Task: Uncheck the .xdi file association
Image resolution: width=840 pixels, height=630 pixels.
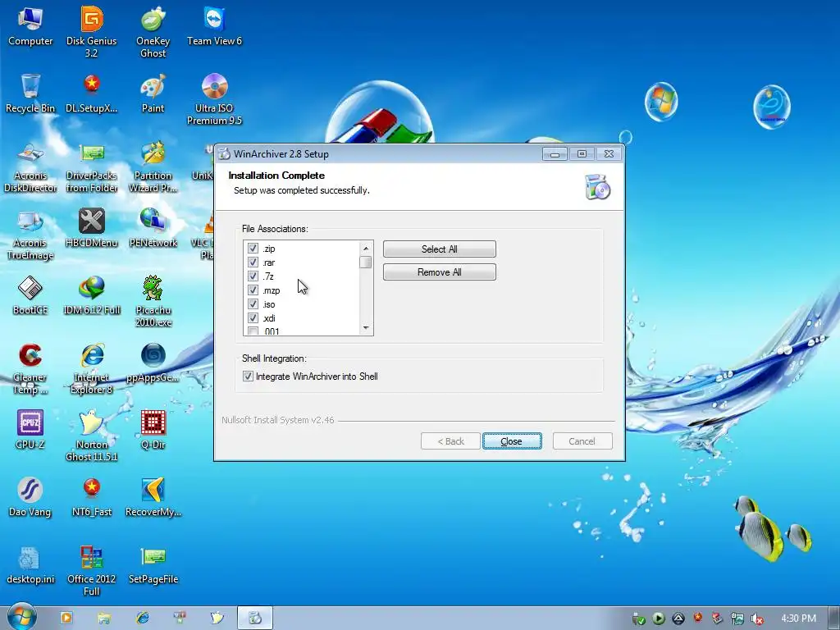Action: 253,318
